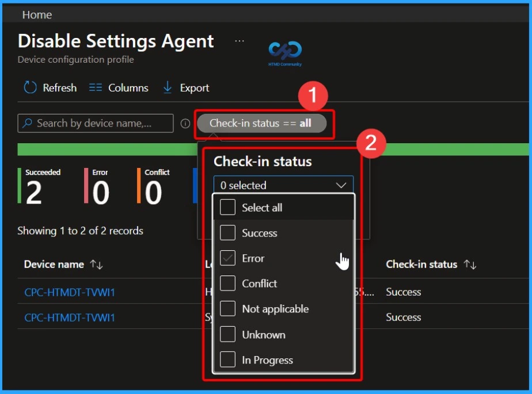Click the Check-in status == all filter pill
Viewport: 532px width, 394px height.
264,123
